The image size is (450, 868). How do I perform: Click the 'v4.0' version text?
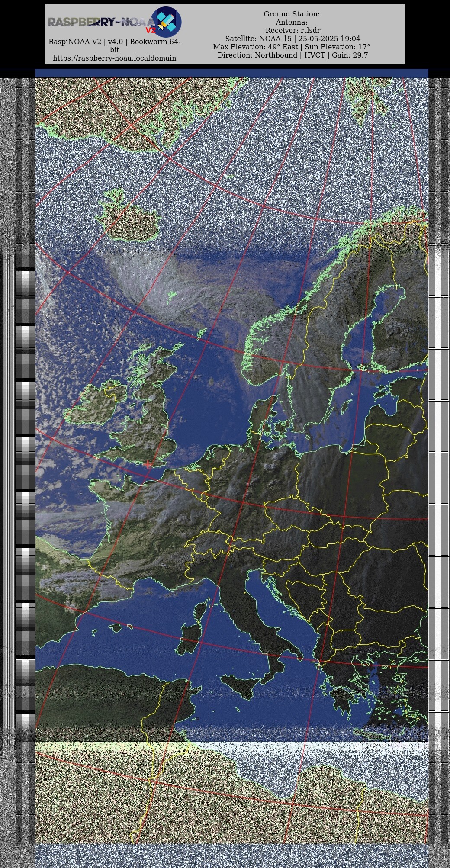(x=115, y=42)
